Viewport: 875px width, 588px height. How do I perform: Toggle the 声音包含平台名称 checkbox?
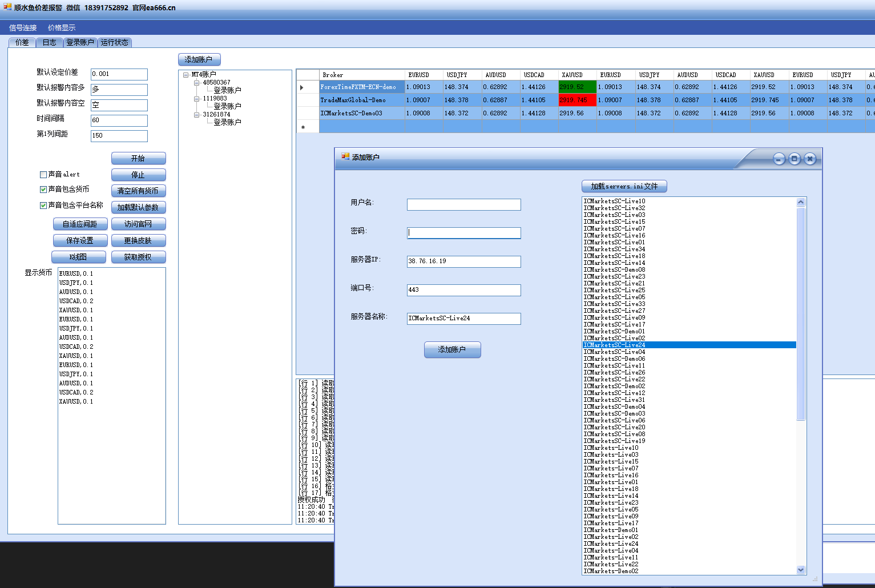pyautogui.click(x=43, y=206)
